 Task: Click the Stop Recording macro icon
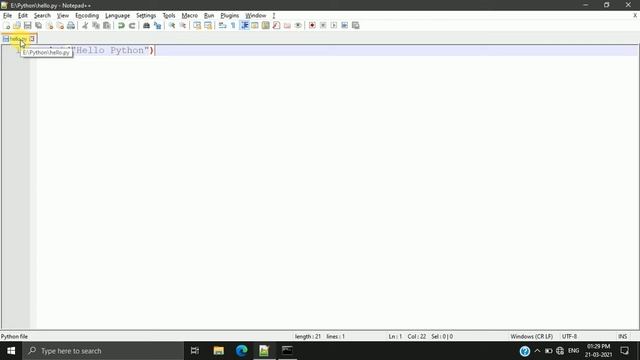coord(323,25)
